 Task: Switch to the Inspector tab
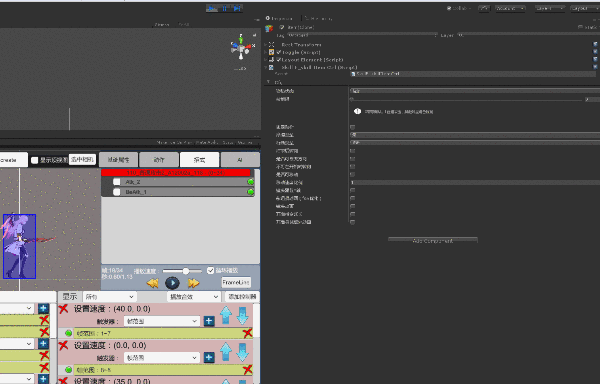[x=279, y=18]
